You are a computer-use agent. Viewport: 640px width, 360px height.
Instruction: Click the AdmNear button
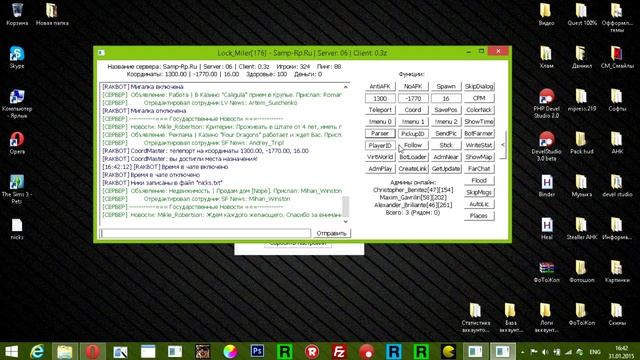click(x=446, y=157)
